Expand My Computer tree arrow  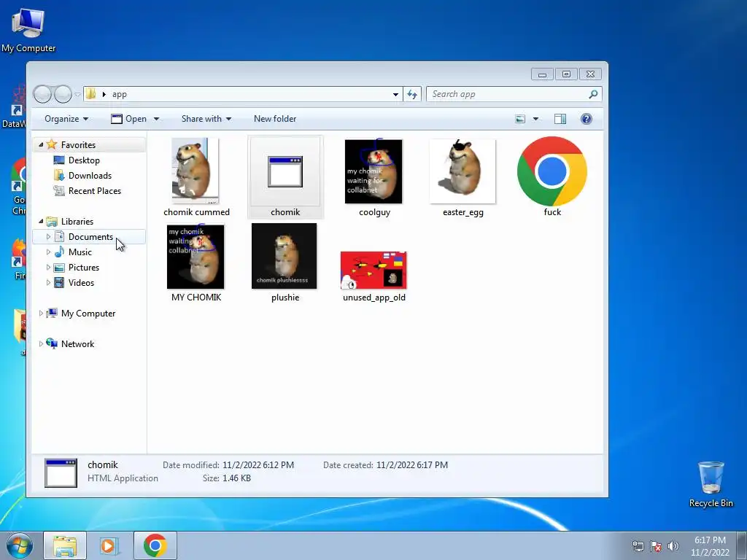pyautogui.click(x=41, y=314)
